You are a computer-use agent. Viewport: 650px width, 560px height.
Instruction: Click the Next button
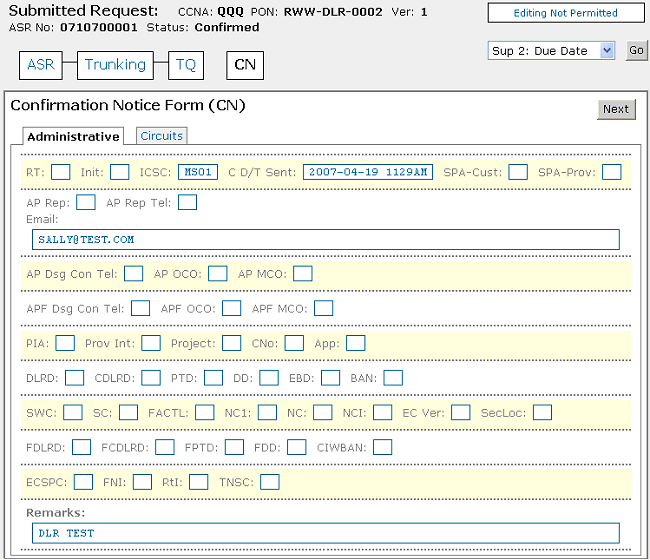click(616, 109)
